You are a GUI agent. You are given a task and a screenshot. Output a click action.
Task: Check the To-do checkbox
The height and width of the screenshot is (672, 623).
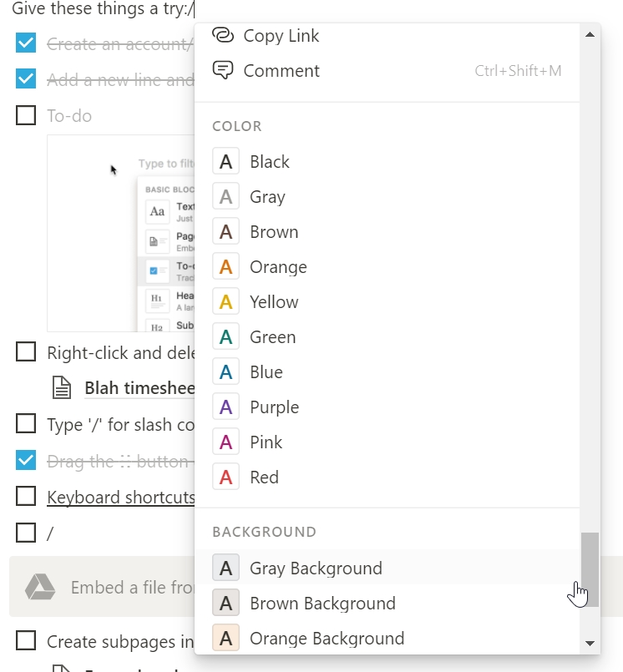tap(26, 115)
